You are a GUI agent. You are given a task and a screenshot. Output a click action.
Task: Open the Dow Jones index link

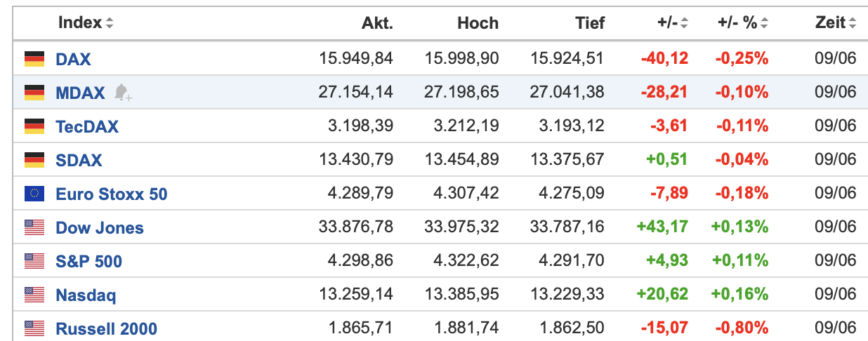click(x=100, y=227)
